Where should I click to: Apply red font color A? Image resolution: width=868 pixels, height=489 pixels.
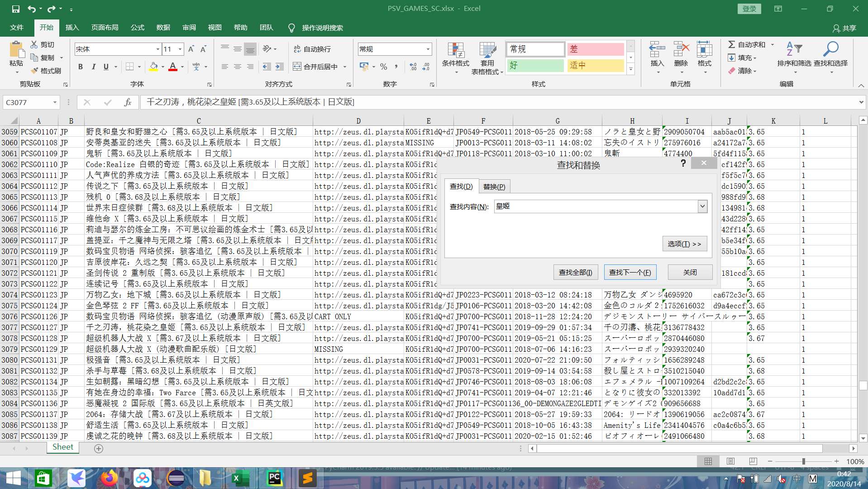173,67
